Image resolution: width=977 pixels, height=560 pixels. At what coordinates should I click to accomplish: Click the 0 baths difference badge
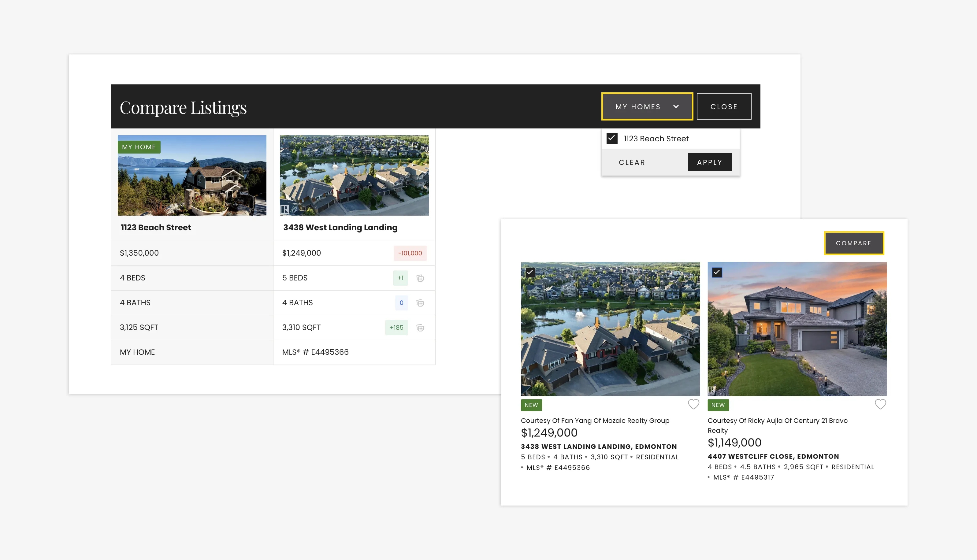[401, 303]
